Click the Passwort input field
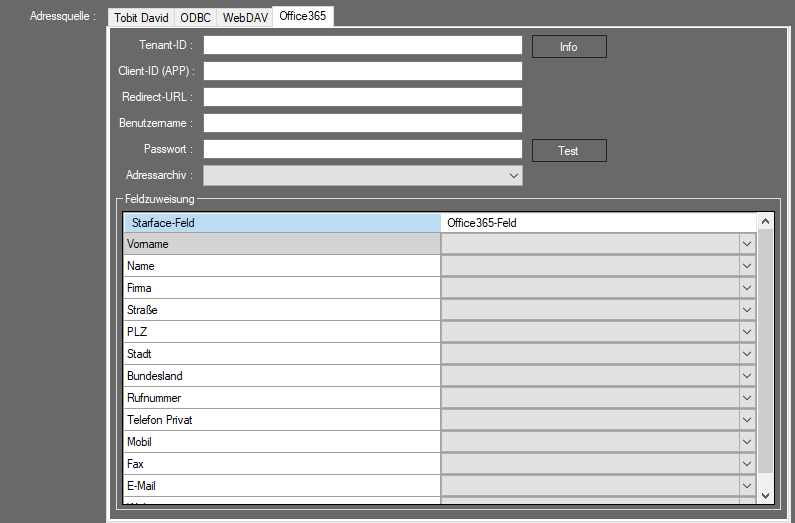This screenshot has width=795, height=523. [x=362, y=149]
